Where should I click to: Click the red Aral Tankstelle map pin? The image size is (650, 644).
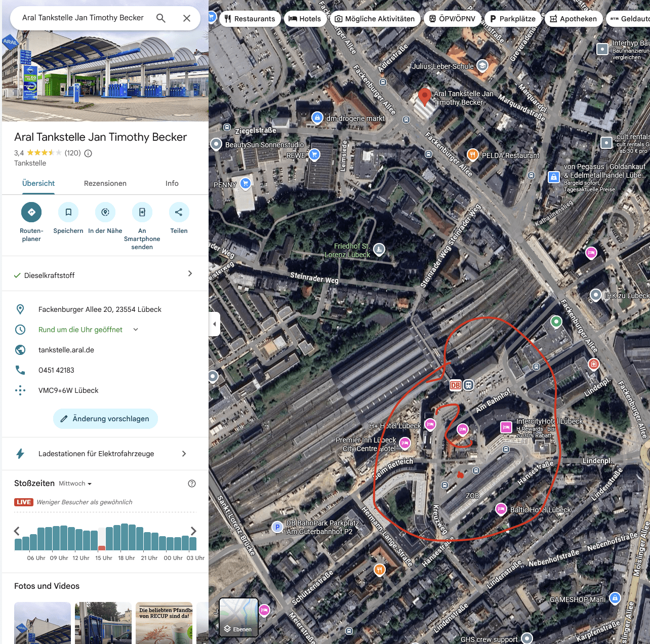[425, 96]
